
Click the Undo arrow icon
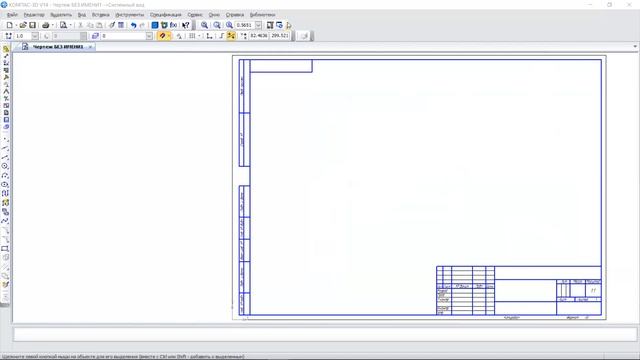pos(133,25)
